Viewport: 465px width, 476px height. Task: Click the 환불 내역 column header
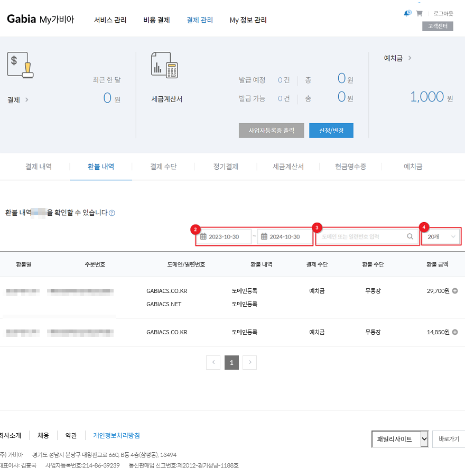(x=262, y=264)
